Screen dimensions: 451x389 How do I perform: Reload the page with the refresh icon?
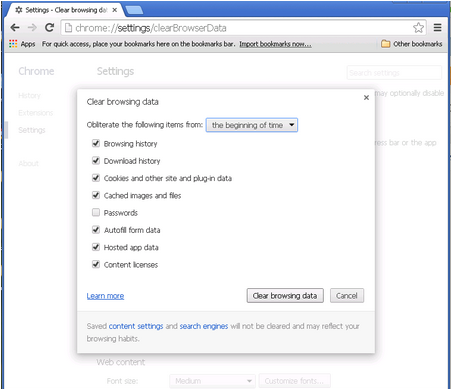pyautogui.click(x=50, y=28)
